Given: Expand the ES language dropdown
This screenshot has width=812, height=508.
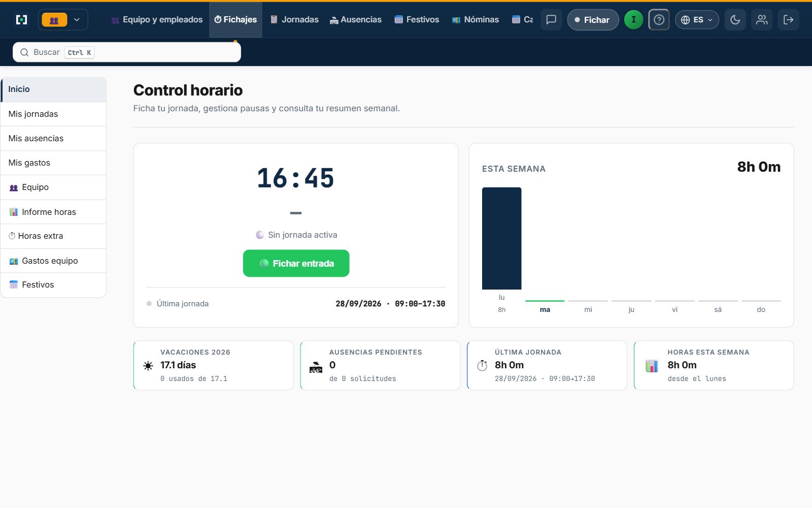Looking at the screenshot, I should 697,20.
